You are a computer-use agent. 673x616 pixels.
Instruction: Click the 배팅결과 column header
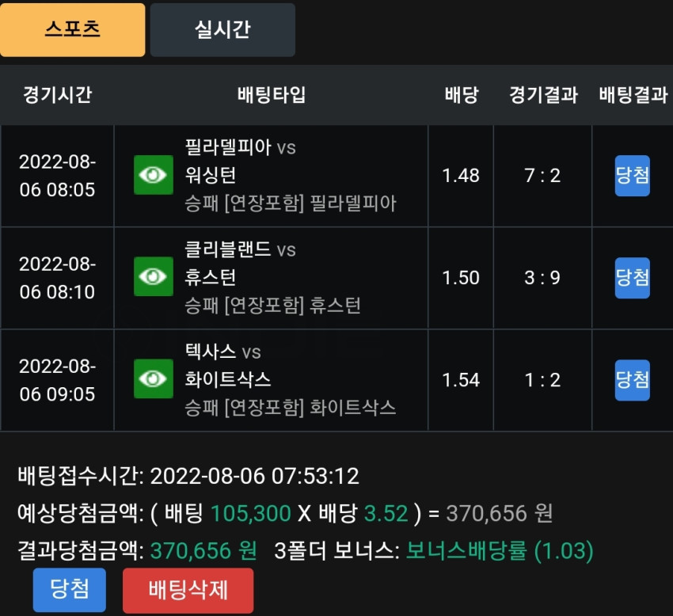pyautogui.click(x=633, y=94)
